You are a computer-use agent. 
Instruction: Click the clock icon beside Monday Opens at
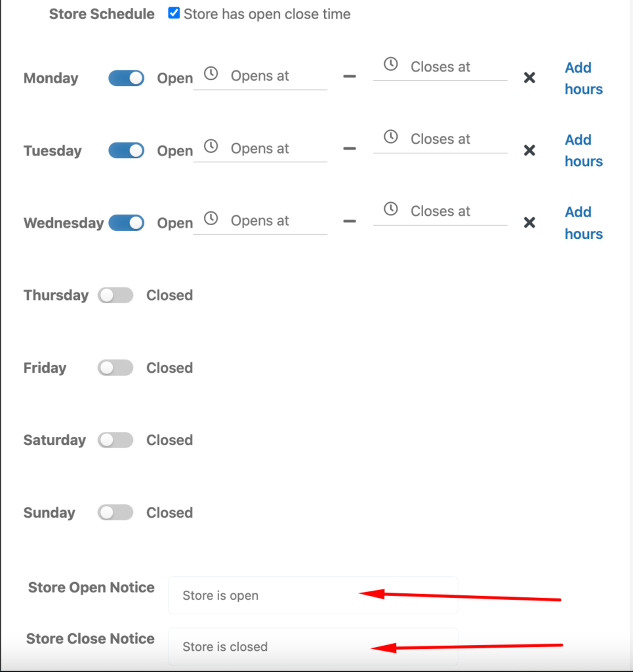pos(211,73)
